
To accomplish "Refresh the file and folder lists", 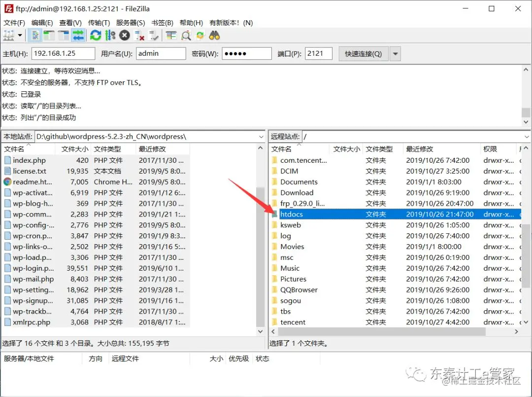I will point(96,35).
